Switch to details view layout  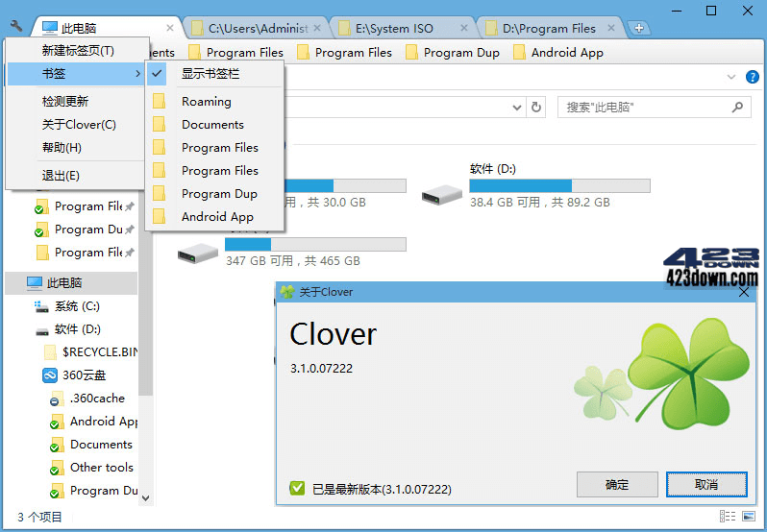pyautogui.click(x=727, y=516)
